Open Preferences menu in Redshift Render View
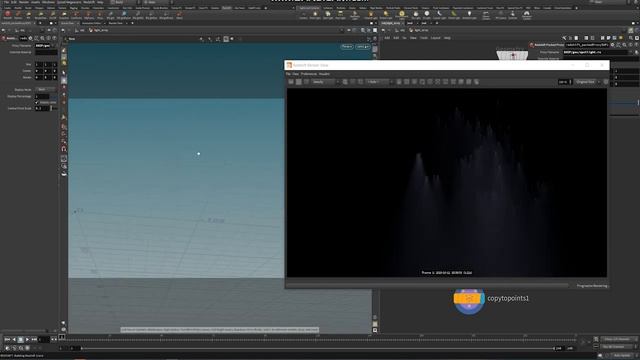This screenshot has height=360, width=640. click(x=309, y=74)
